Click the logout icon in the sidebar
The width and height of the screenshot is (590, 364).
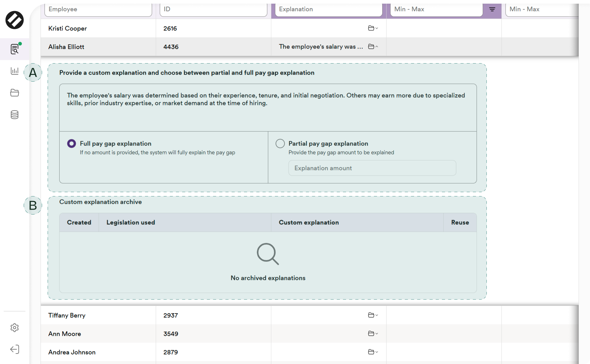[14, 349]
